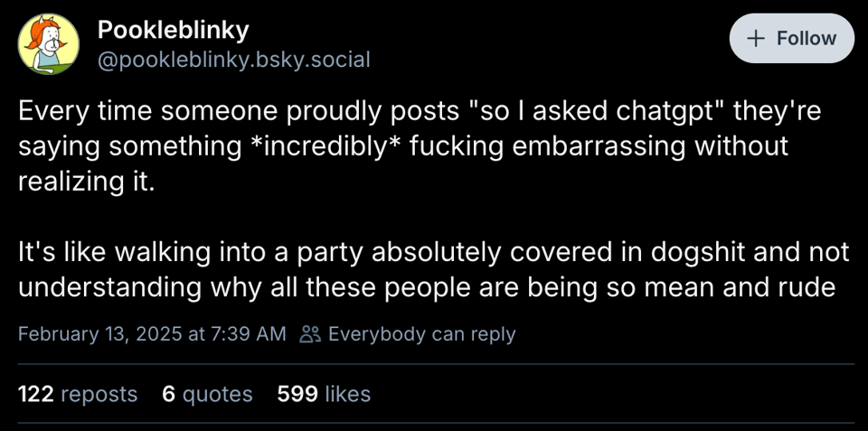The width and height of the screenshot is (868, 431).
Task: Click the word "quotes" in stats row
Action: (217, 394)
